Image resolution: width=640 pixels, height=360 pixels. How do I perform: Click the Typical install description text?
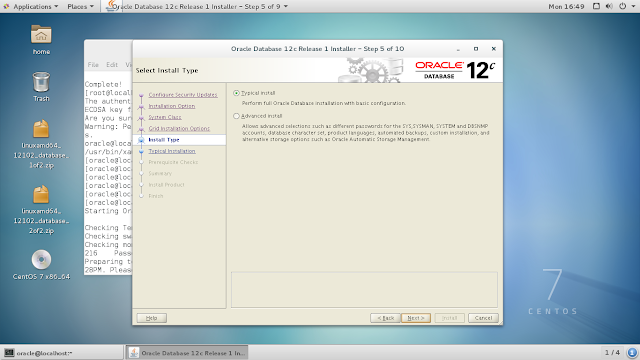324,103
